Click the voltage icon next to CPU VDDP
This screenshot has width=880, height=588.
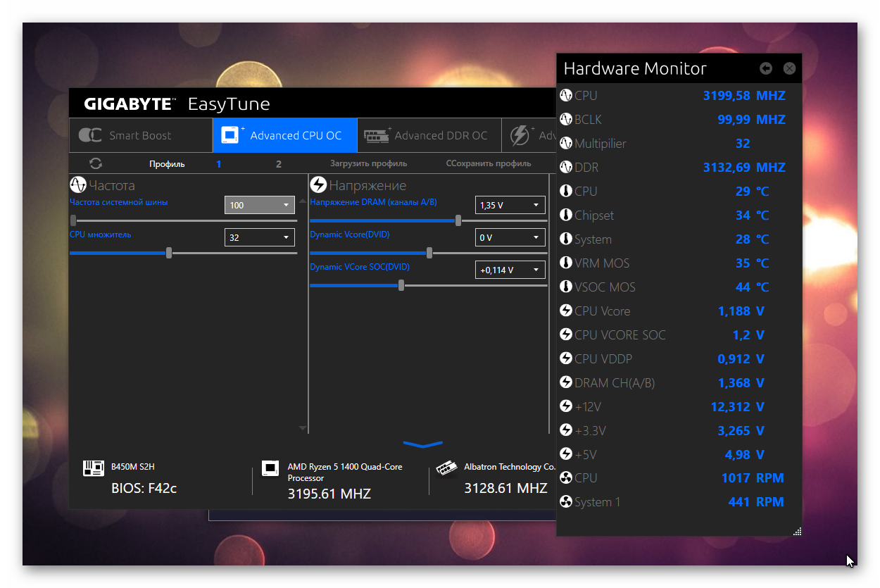565,359
